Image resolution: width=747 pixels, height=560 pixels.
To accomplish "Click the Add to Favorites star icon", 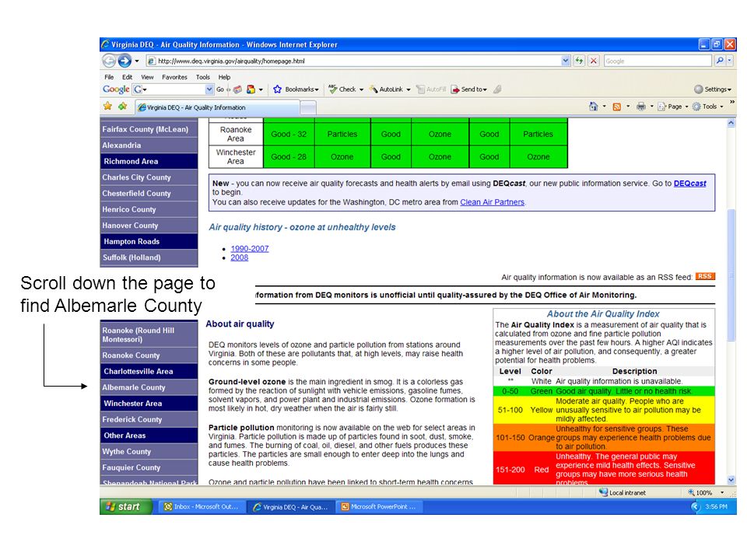I will pos(123,107).
